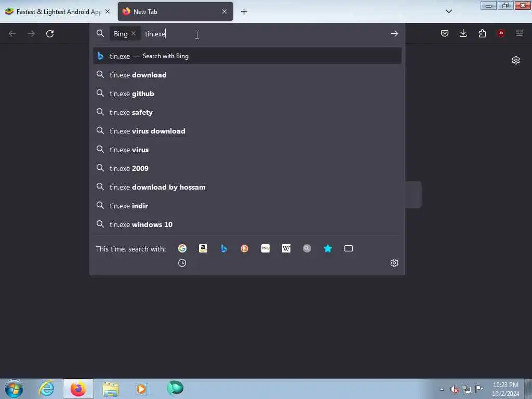532x399 pixels.
Task: Open Windows Explorer from taskbar
Action: coord(111,389)
